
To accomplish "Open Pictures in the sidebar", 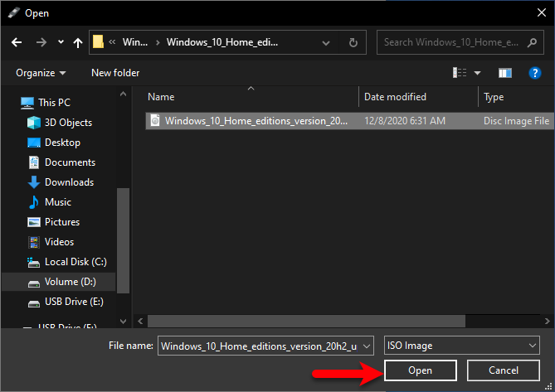I will coord(62,222).
